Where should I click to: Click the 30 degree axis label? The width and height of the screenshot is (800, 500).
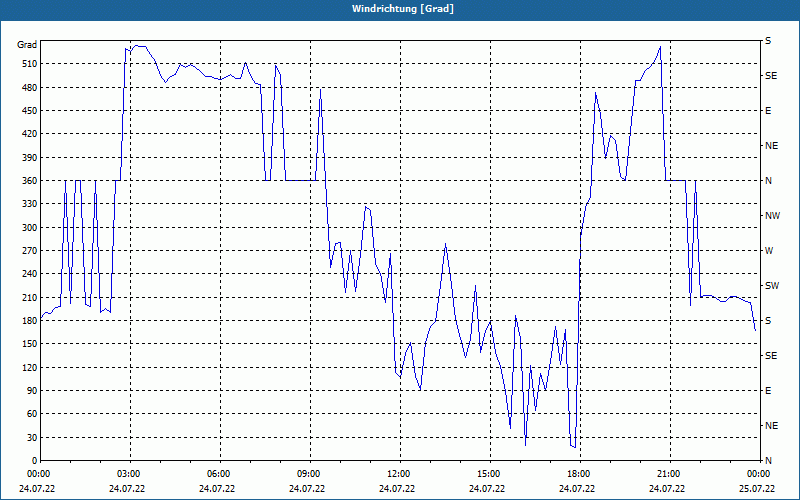[x=32, y=437]
